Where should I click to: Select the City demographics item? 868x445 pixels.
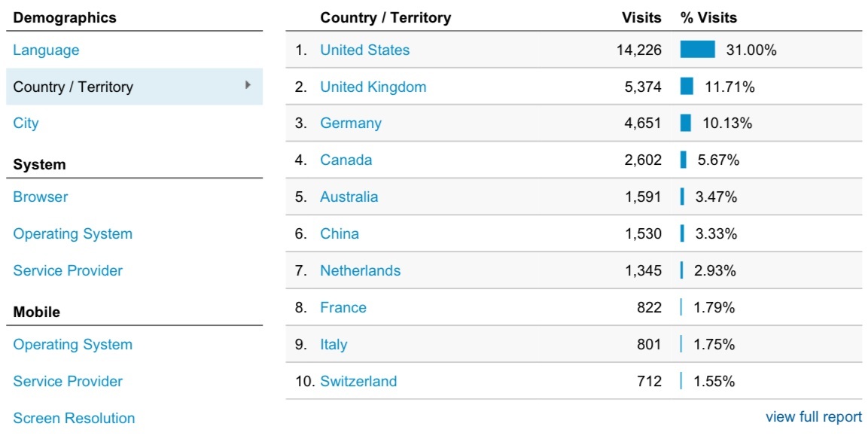(x=26, y=123)
